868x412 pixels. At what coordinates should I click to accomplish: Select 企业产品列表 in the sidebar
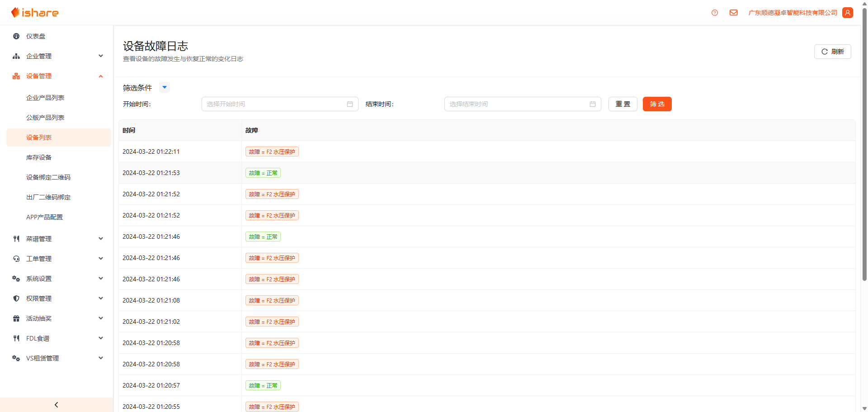pos(45,98)
